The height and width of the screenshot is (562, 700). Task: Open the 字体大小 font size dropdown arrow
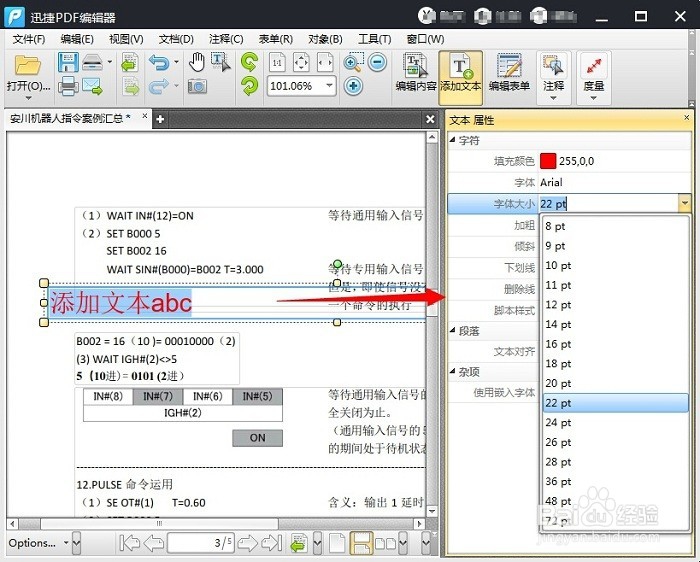pyautogui.click(x=684, y=204)
